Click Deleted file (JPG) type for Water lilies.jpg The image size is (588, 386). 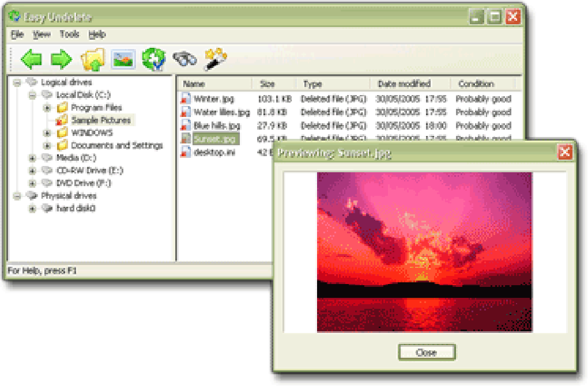(x=333, y=112)
